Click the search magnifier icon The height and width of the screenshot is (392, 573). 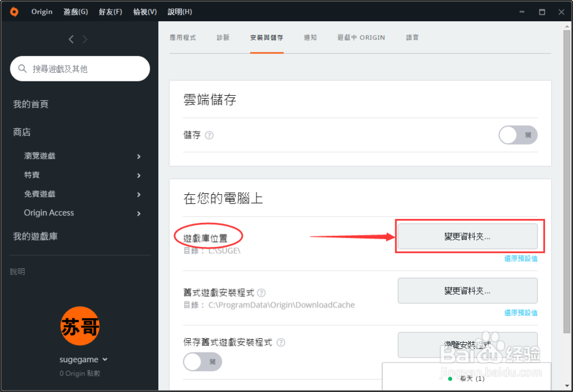click(22, 69)
